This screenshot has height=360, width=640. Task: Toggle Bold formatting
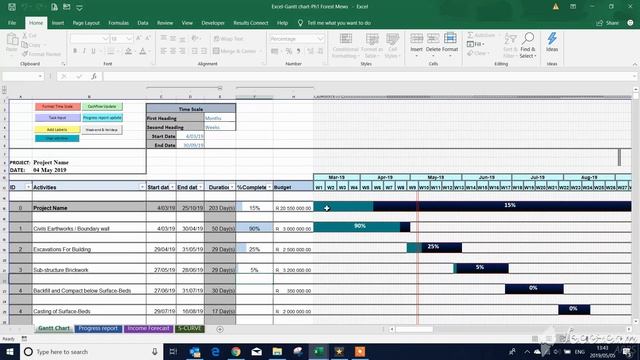pyautogui.click(x=75, y=51)
